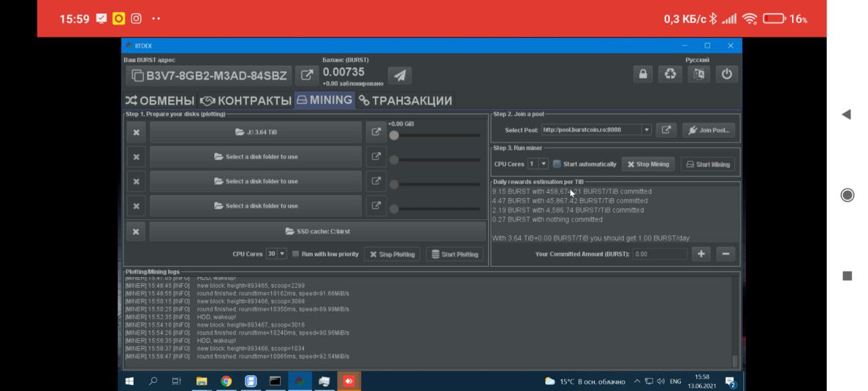This screenshot has height=391, width=868.
Task: Click the Stop Mining button
Action: pyautogui.click(x=648, y=164)
